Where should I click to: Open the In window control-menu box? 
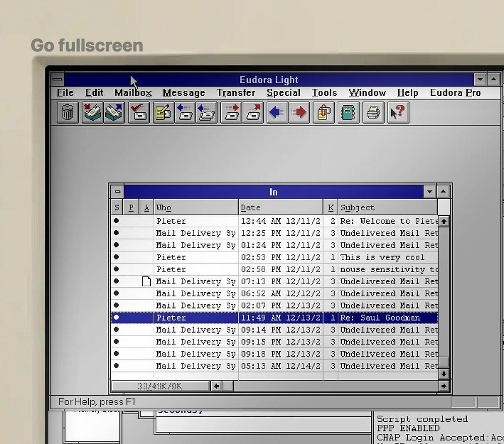point(117,192)
